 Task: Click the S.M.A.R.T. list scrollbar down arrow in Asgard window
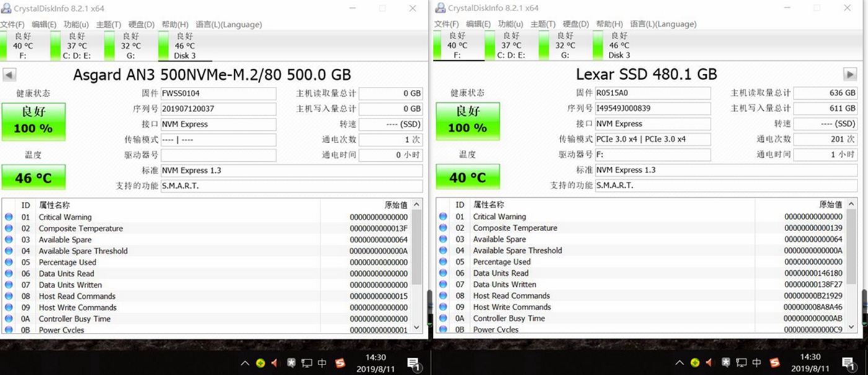click(x=417, y=327)
